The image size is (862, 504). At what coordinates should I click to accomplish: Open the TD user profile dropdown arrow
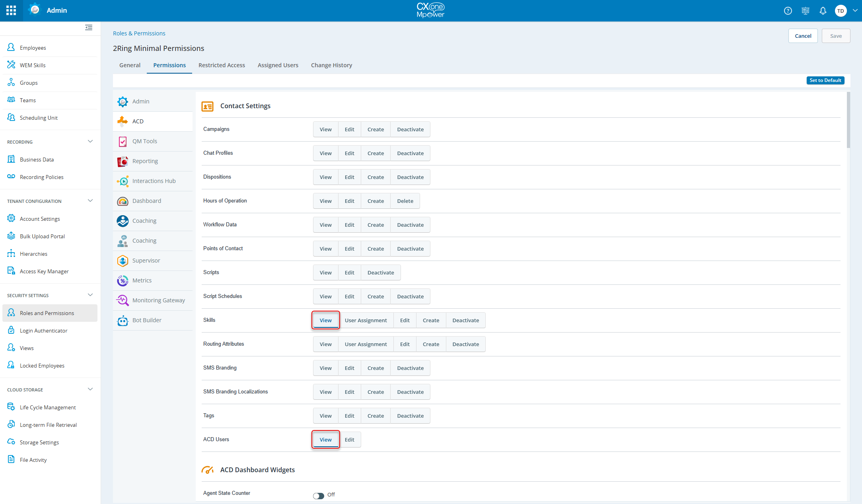855,11
